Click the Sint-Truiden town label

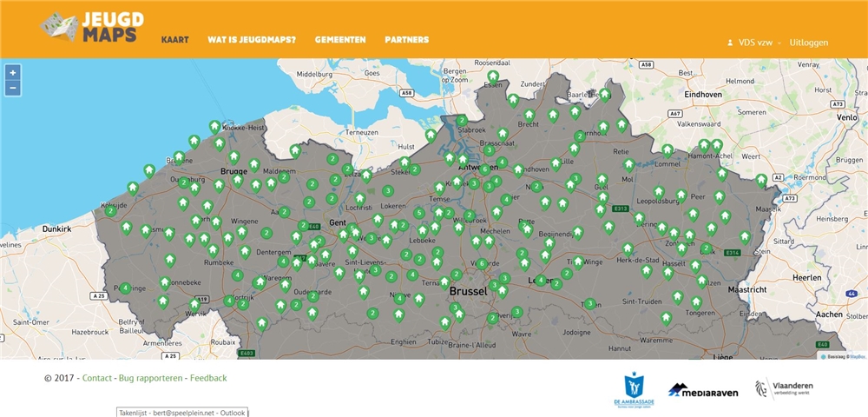click(x=641, y=301)
